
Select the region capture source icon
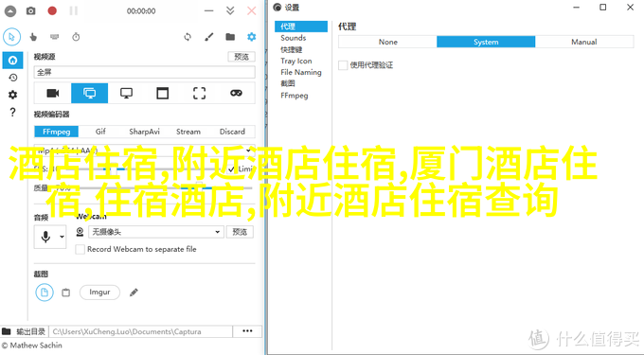coord(199,93)
